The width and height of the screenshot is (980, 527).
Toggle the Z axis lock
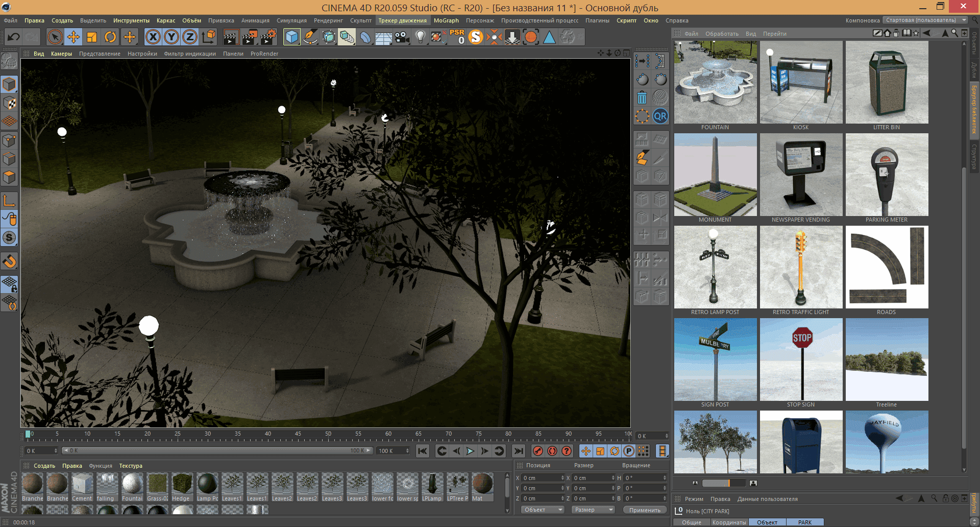[190, 37]
